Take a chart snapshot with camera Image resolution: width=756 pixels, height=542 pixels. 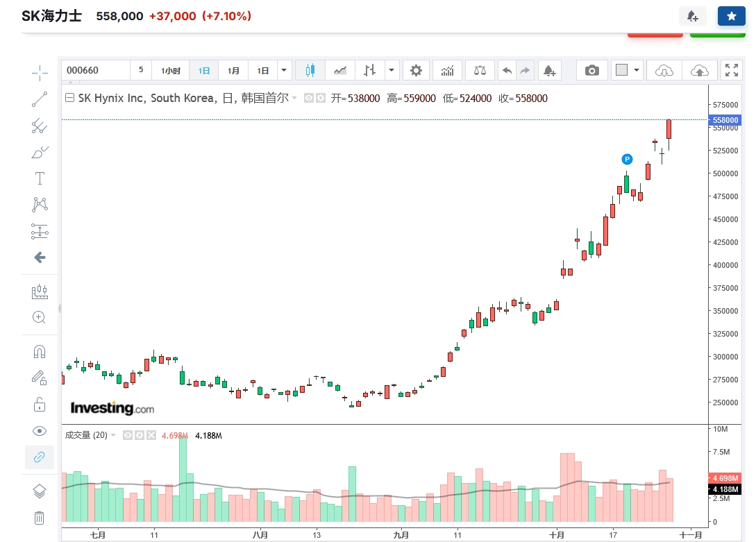(x=592, y=70)
